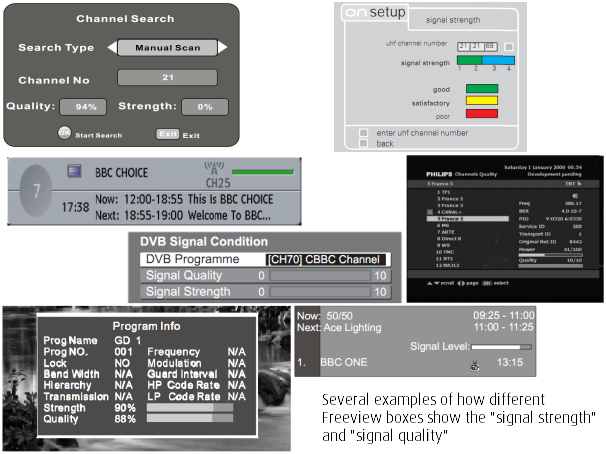This screenshot has height=454, width=606.
Task: Click the TNT antenna icon in Philips header
Action: tap(579, 184)
